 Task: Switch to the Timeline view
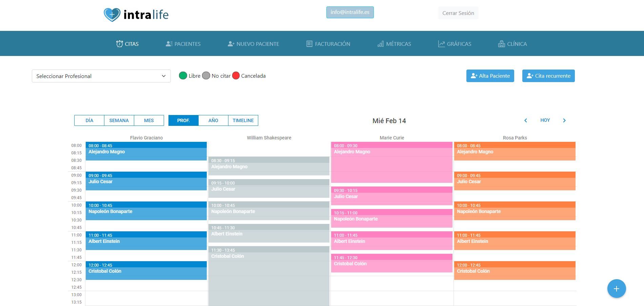(x=243, y=120)
